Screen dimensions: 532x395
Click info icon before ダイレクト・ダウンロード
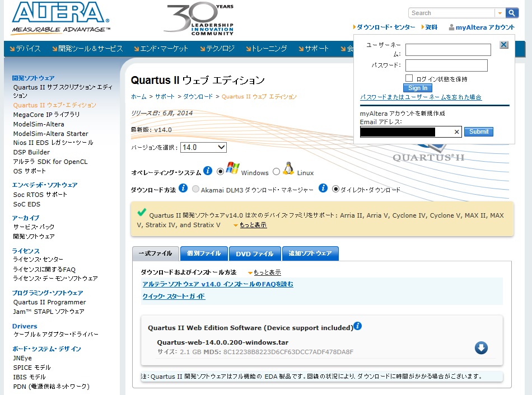[x=323, y=188]
